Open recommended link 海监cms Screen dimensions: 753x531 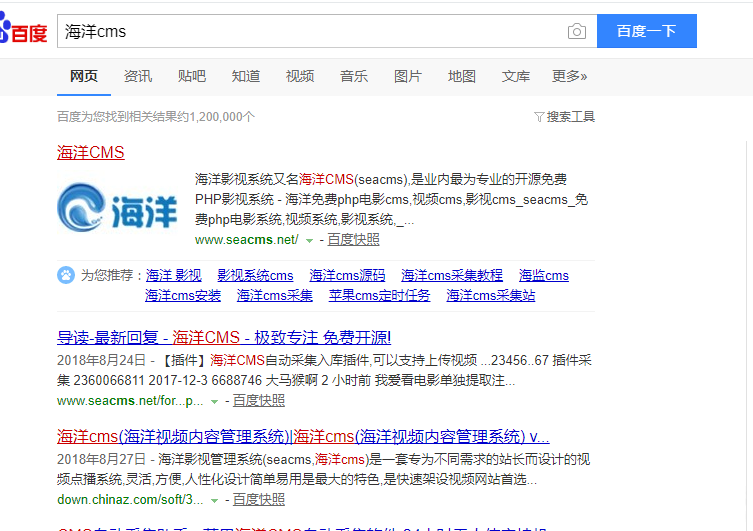[x=544, y=275]
